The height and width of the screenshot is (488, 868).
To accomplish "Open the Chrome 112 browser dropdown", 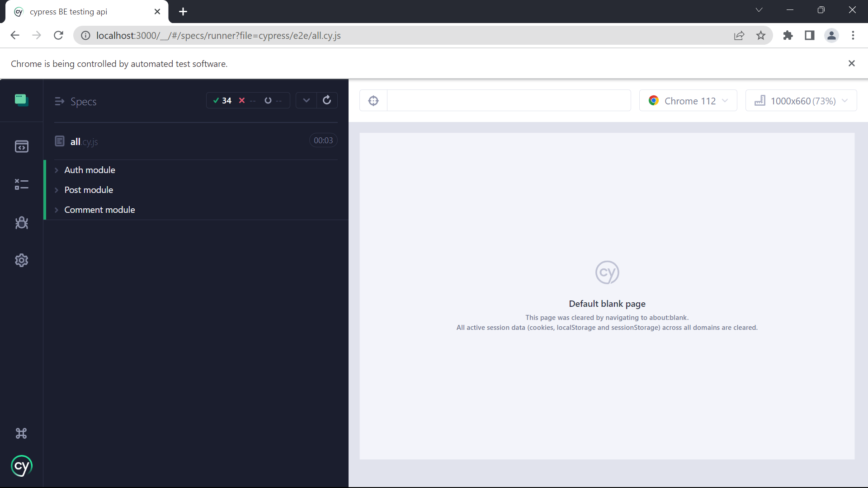I will [688, 100].
